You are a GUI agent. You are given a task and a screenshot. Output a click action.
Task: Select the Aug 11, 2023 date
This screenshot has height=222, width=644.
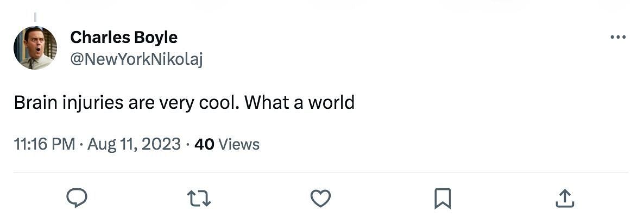coord(134,144)
